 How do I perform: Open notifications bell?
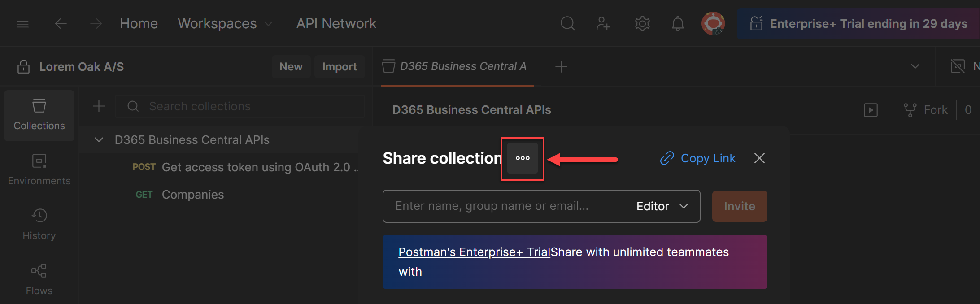[678, 23]
